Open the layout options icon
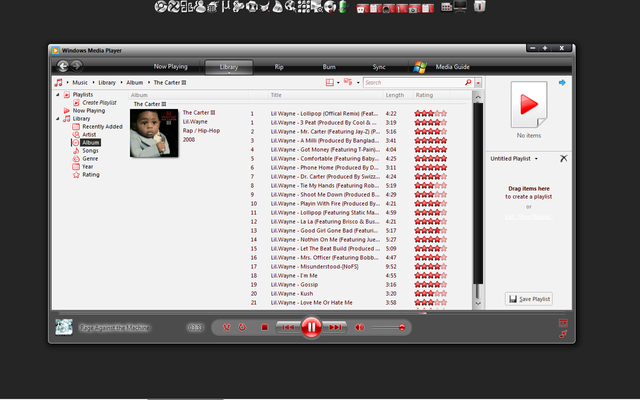This screenshot has width=640, height=400. [x=330, y=82]
